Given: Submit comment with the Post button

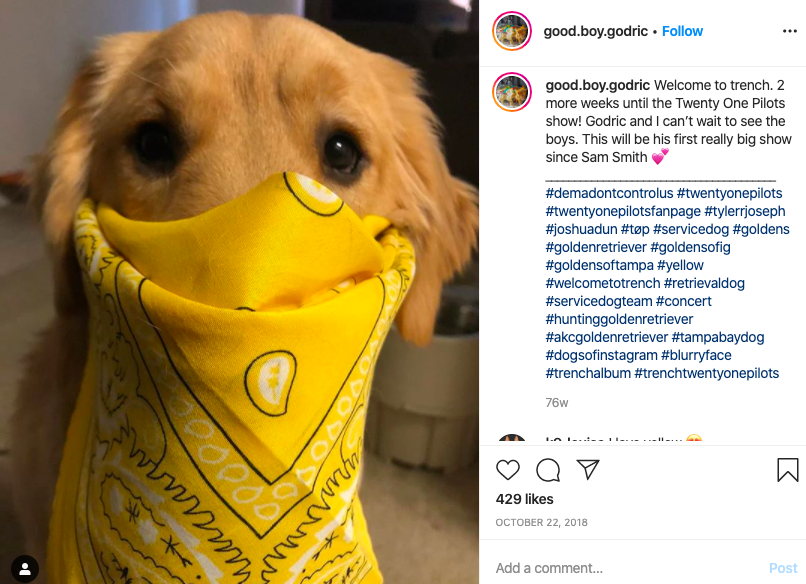Looking at the screenshot, I should tap(783, 568).
